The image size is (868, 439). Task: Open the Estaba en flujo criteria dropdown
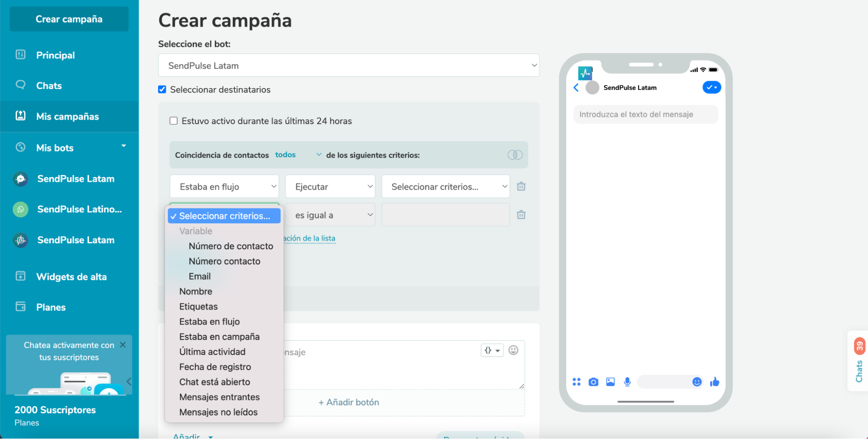click(224, 187)
